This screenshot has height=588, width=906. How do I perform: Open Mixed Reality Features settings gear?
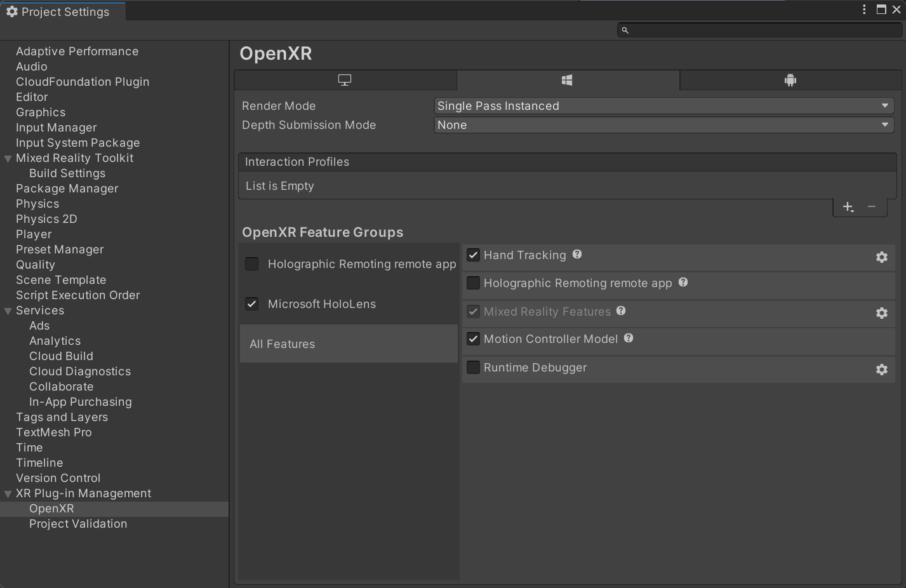click(x=882, y=313)
